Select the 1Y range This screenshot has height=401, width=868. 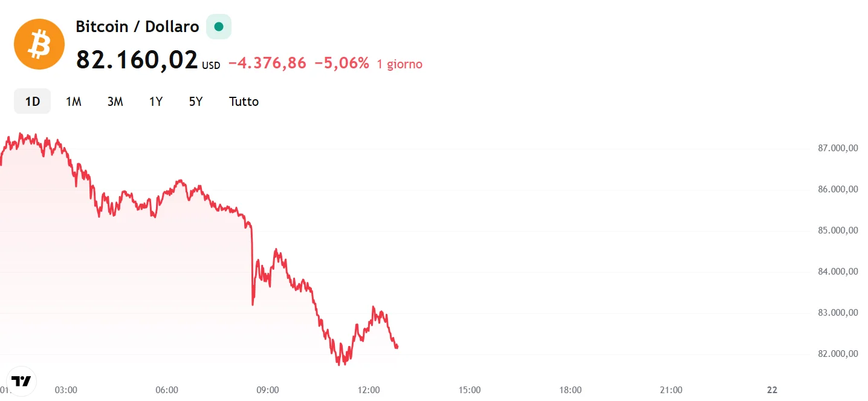tap(155, 101)
